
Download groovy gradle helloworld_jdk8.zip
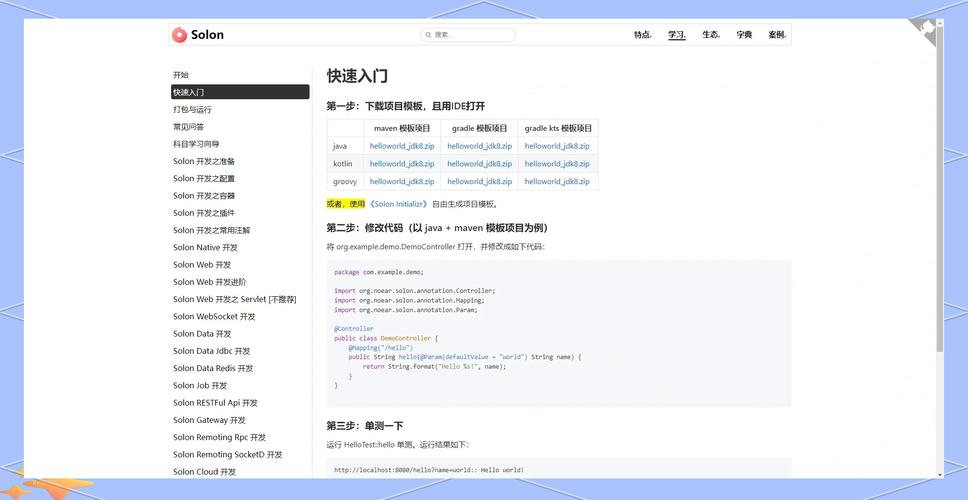point(480,181)
